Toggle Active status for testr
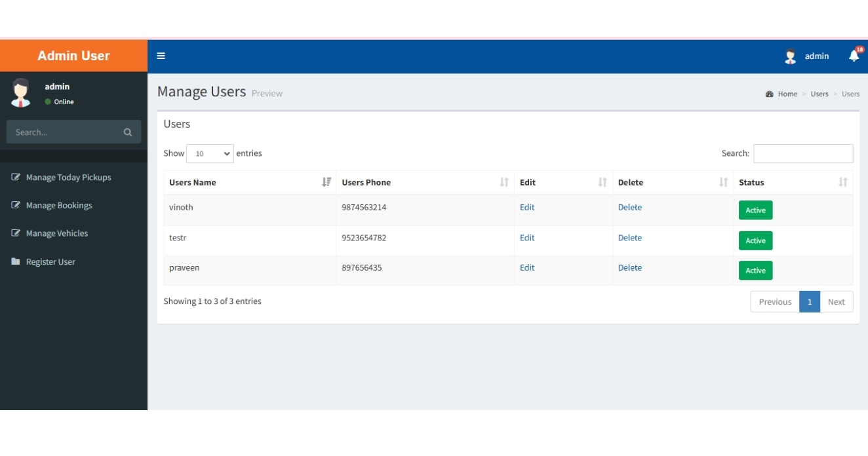Viewport: 868px width, 456px height. (755, 240)
